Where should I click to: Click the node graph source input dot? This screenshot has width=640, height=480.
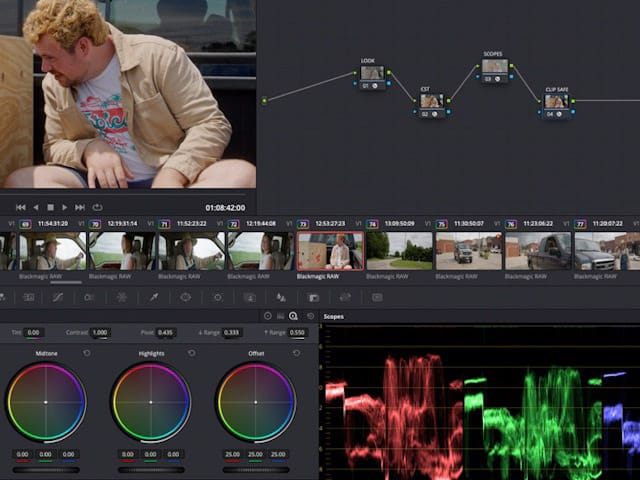coord(264,100)
